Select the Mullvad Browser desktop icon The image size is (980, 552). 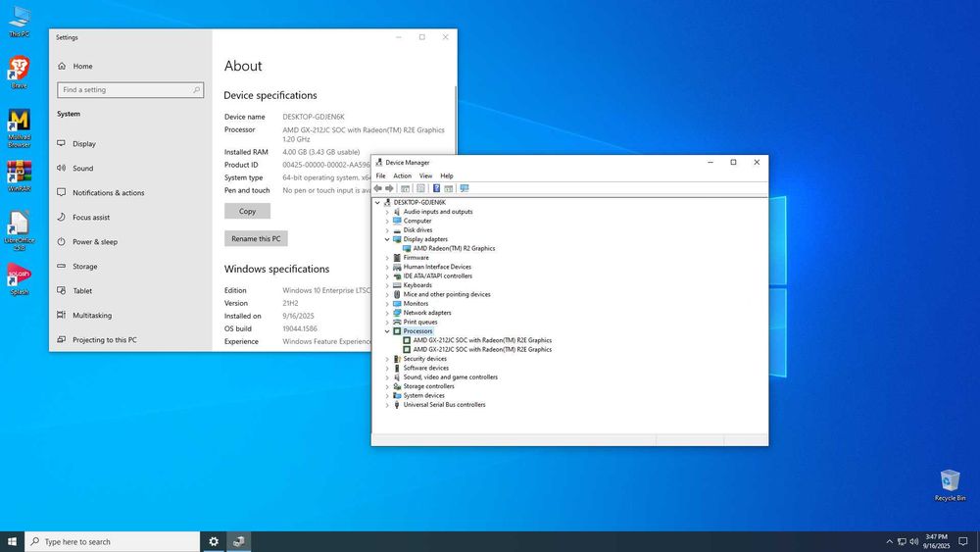[x=19, y=128]
